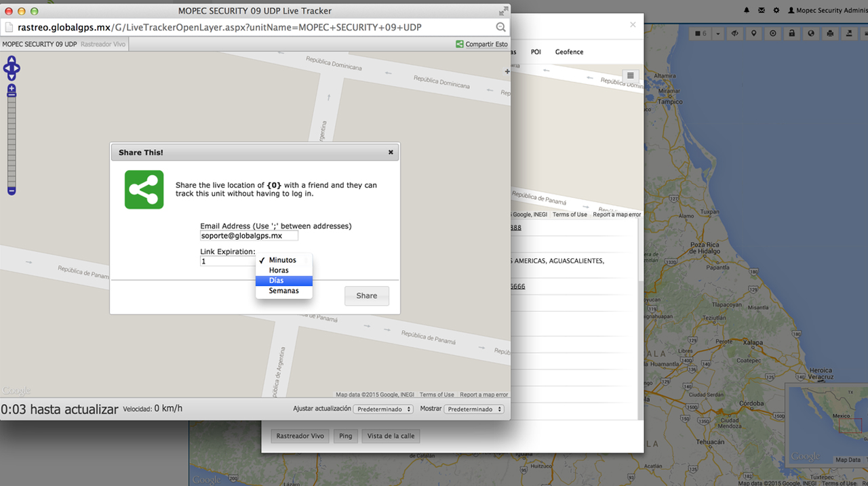Click the map pin marker tool
Screen dimensions: 868x486
coord(754,34)
